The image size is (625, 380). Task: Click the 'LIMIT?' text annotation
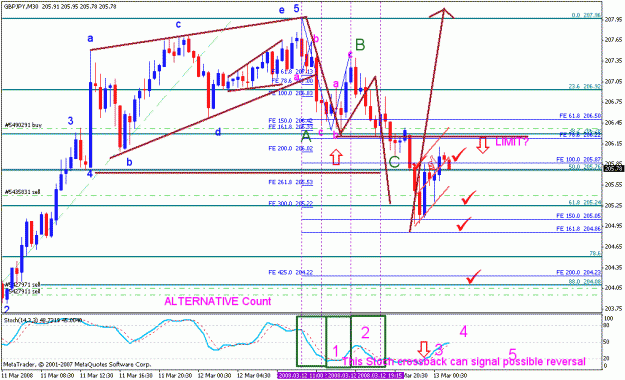click(512, 142)
